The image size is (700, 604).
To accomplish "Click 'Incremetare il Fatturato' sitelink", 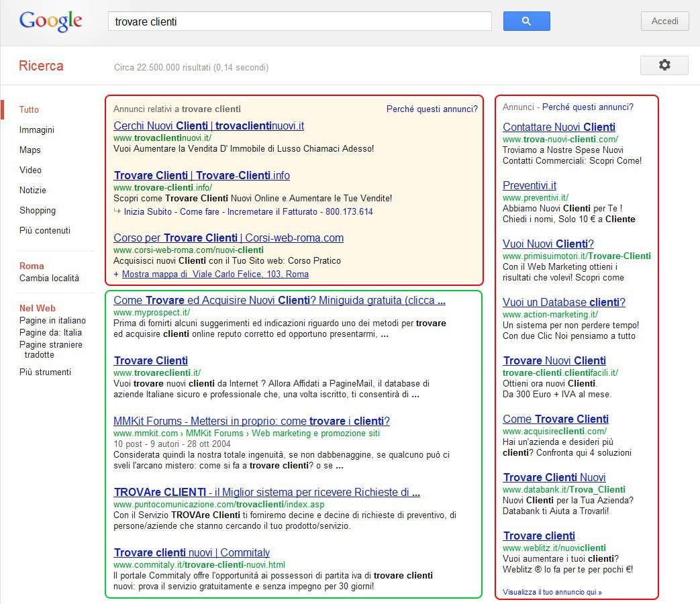I will click(x=272, y=211).
